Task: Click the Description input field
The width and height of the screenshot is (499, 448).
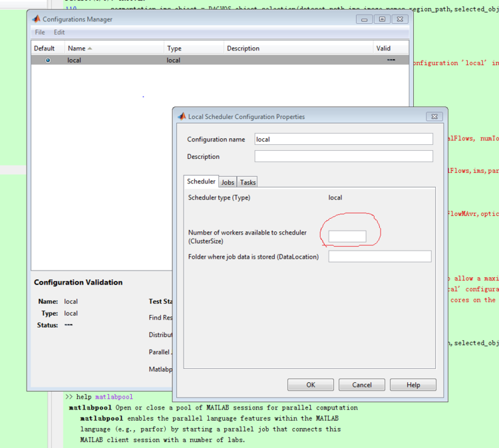Action: (344, 156)
